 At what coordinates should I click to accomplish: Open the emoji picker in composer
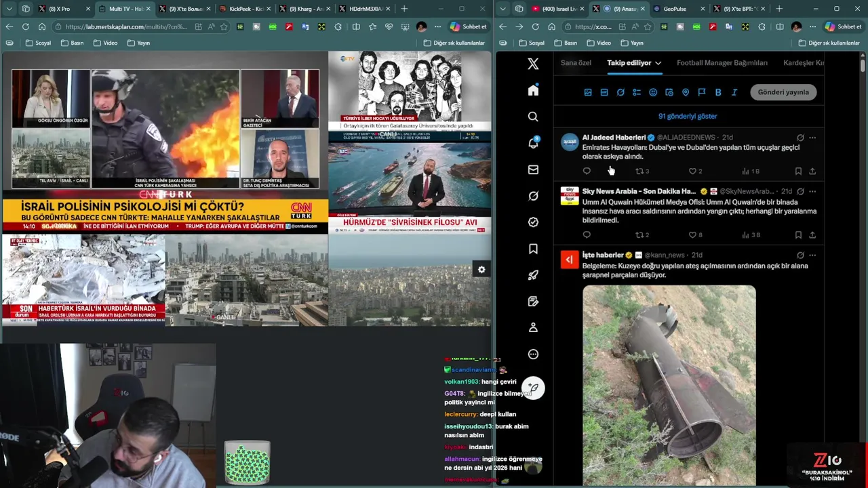click(653, 92)
